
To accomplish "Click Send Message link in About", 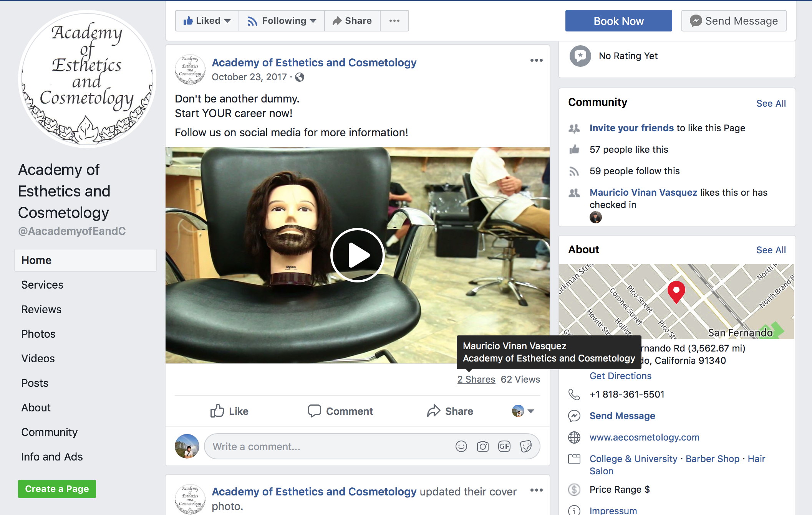I will pyautogui.click(x=622, y=416).
